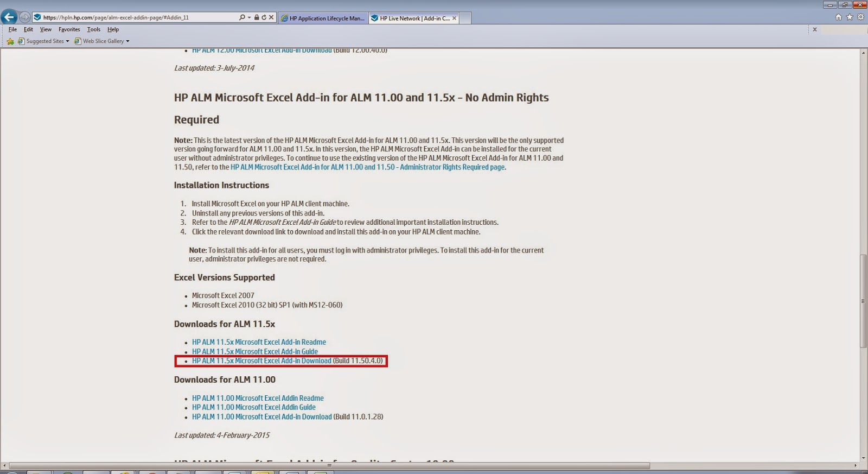Viewport: 868px width, 474px height.
Task: Click 'Last updated: 4-February-2015' text
Action: [x=222, y=435]
